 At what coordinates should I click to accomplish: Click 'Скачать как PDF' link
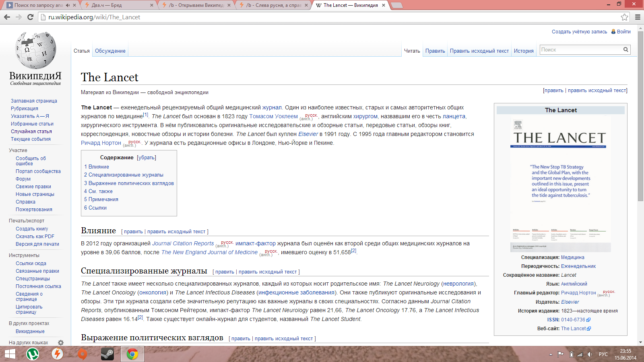pos(35,237)
